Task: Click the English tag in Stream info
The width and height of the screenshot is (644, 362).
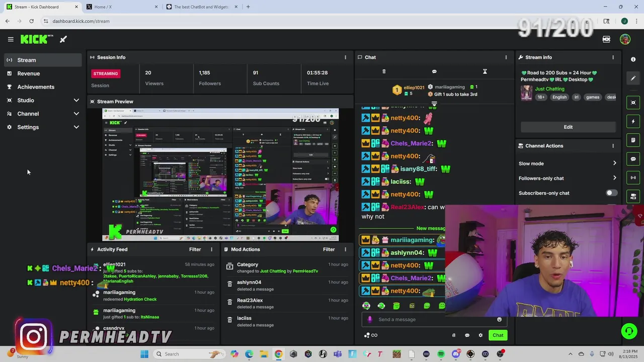Action: (559, 97)
